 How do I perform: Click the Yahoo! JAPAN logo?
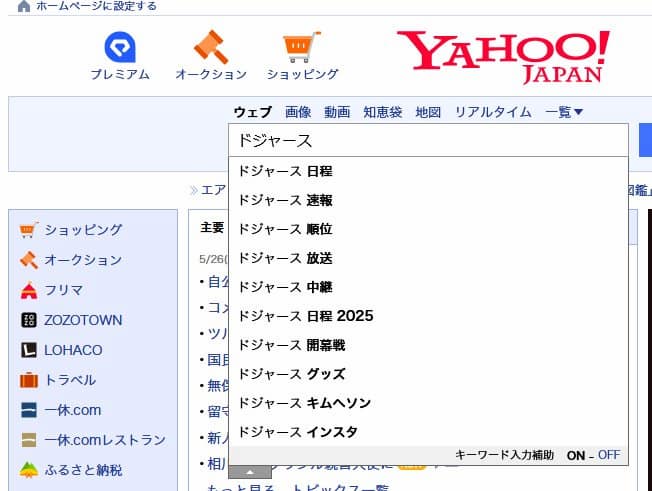click(504, 57)
